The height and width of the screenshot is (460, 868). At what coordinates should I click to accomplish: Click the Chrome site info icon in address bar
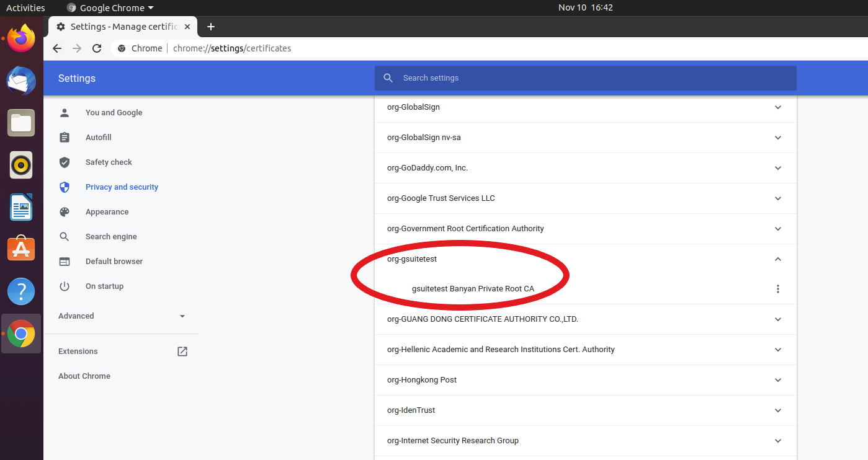(122, 48)
